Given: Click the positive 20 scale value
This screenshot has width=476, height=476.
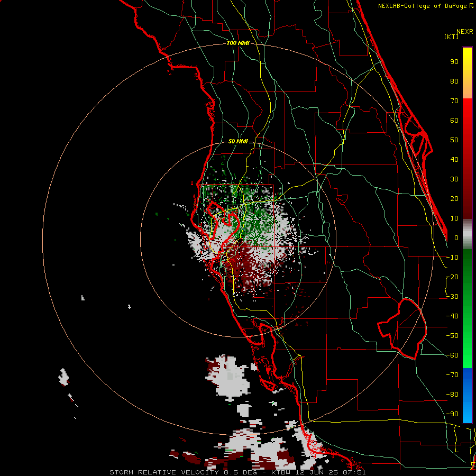Looking at the screenshot, I should [x=454, y=199].
